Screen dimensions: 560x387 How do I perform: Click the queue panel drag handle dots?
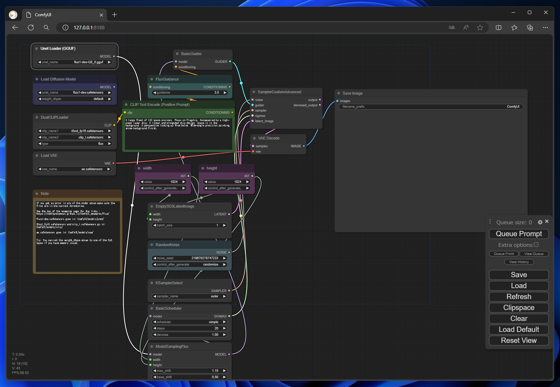[490, 222]
